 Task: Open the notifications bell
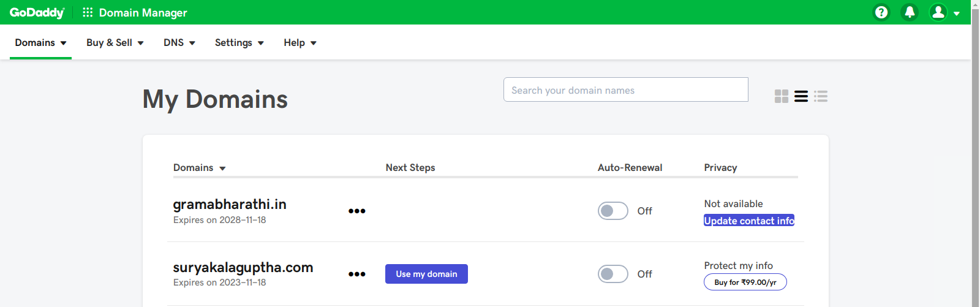pyautogui.click(x=910, y=12)
